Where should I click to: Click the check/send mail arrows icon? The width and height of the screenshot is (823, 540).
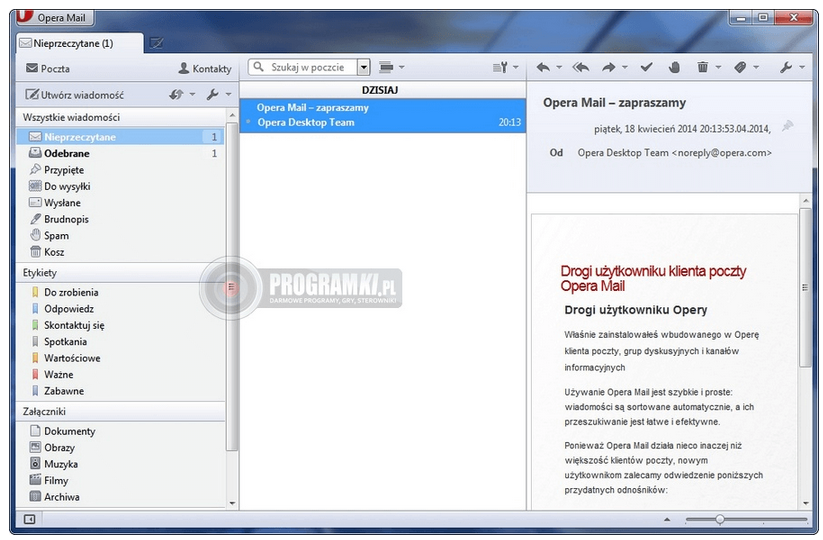click(176, 94)
